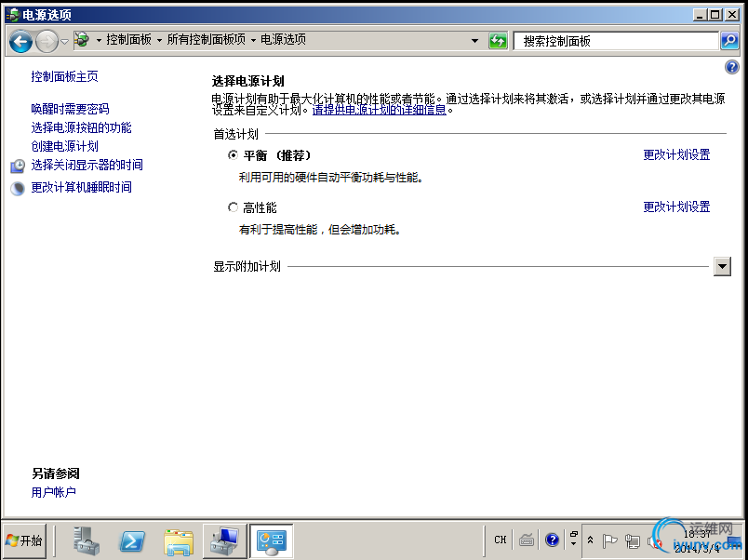Screen dimensions: 748x560
Task: Open 请提供电源计划的详细信息 link
Action: 380,110
